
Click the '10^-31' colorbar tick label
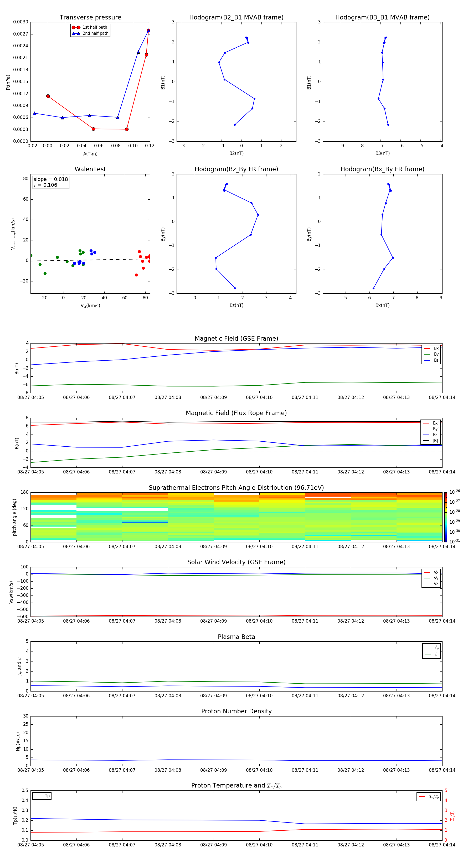coord(455,542)
